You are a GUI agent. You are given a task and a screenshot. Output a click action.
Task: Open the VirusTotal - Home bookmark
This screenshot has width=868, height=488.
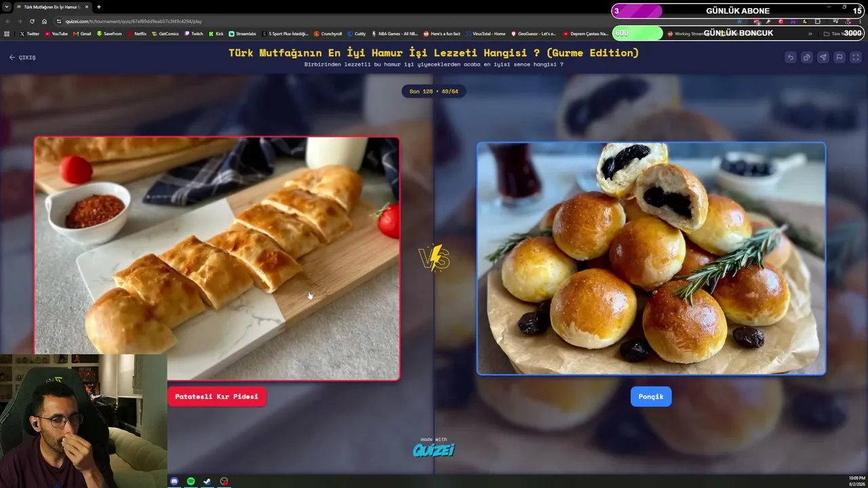[x=486, y=33]
